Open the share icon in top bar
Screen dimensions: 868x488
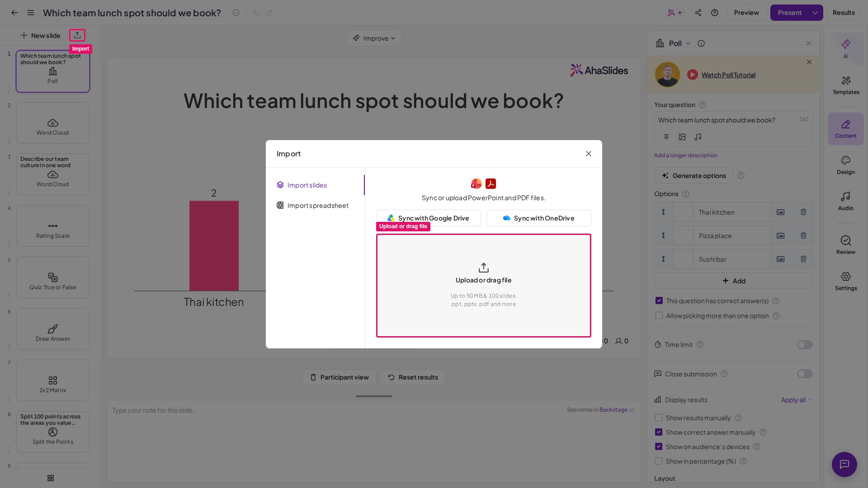(x=698, y=13)
